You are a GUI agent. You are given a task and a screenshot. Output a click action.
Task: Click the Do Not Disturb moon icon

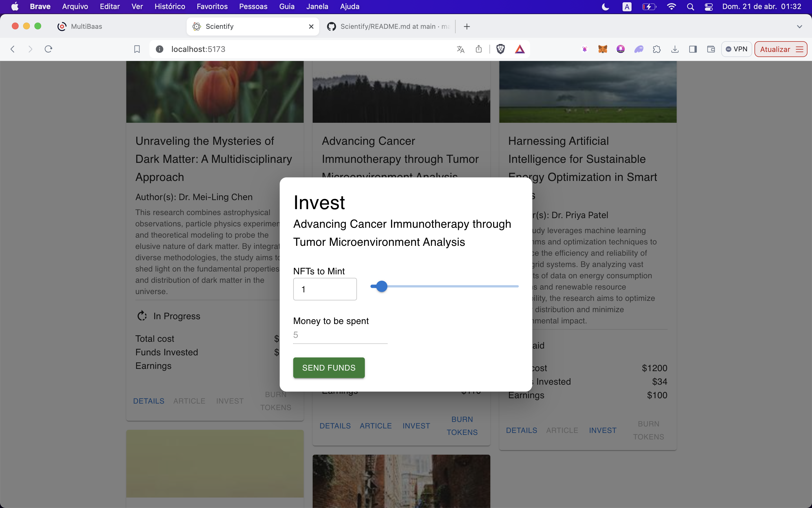pyautogui.click(x=605, y=7)
